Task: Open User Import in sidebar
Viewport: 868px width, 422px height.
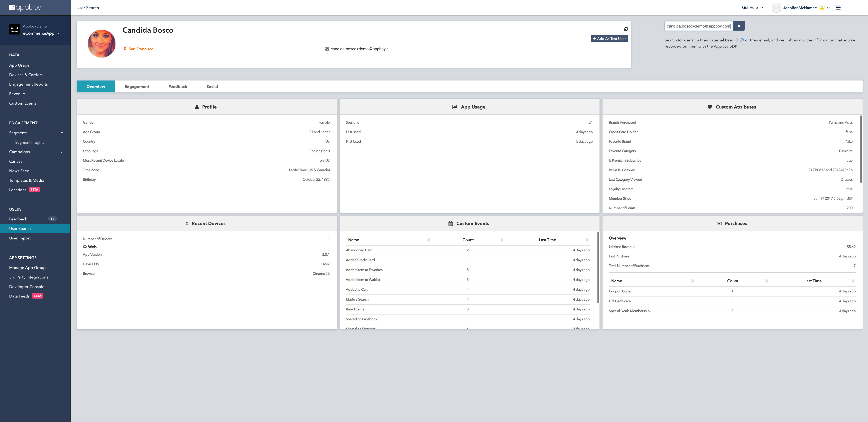Action: [x=20, y=238]
